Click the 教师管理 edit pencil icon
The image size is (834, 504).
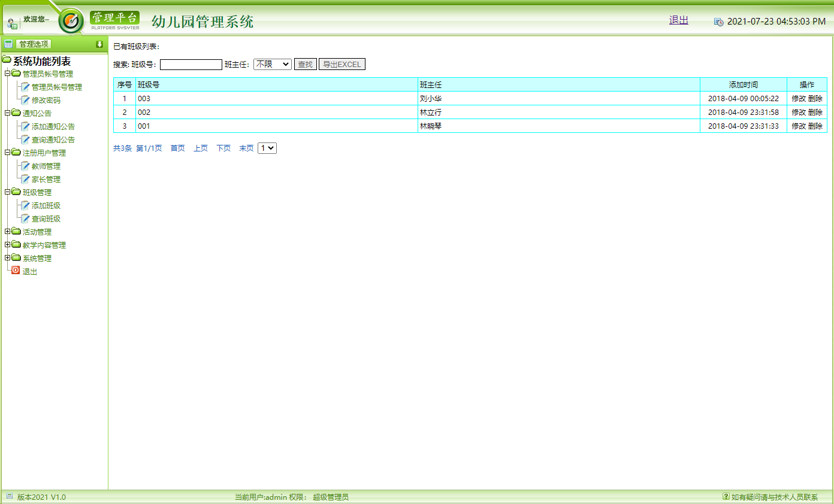pos(26,166)
